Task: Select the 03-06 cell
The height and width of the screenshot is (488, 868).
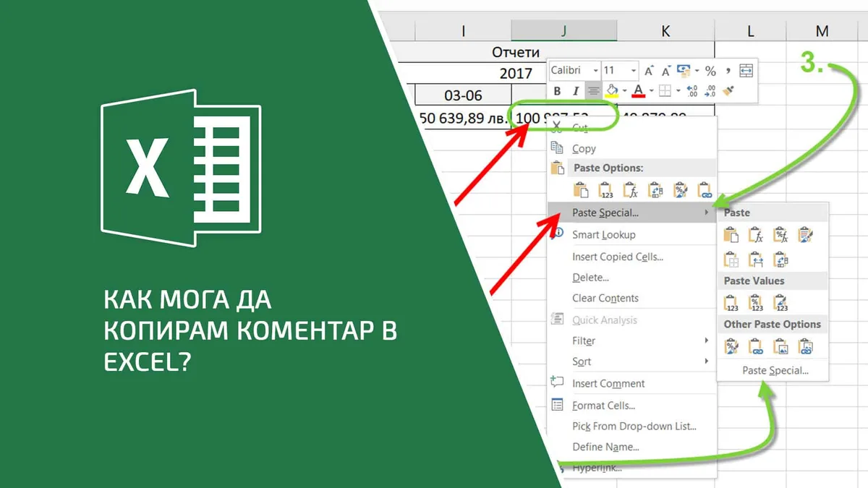Action: 463,95
